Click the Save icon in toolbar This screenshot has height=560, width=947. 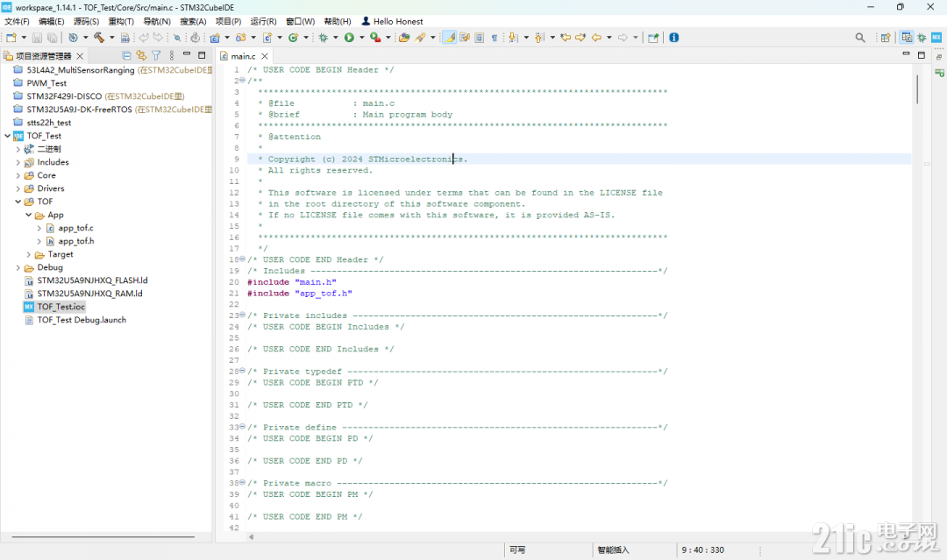(37, 38)
